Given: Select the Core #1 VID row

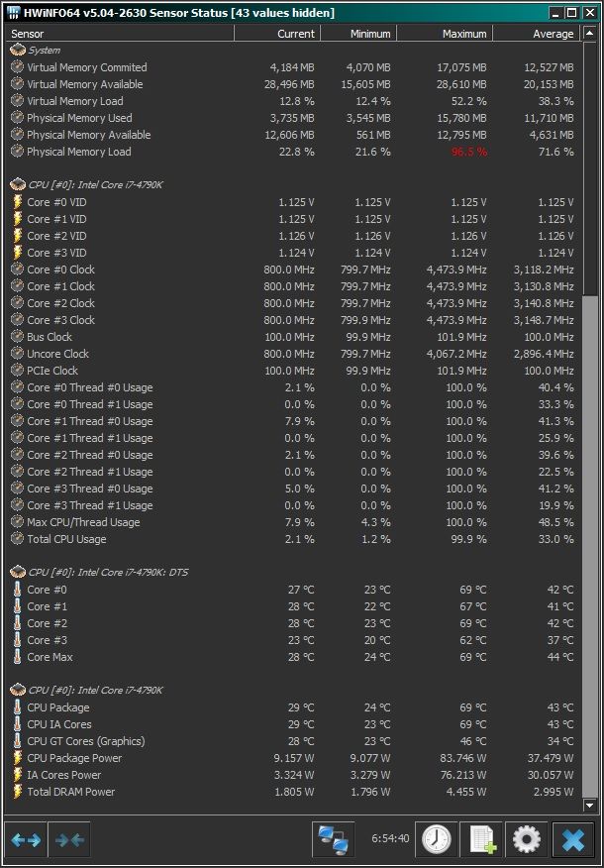Looking at the screenshot, I should [293, 219].
